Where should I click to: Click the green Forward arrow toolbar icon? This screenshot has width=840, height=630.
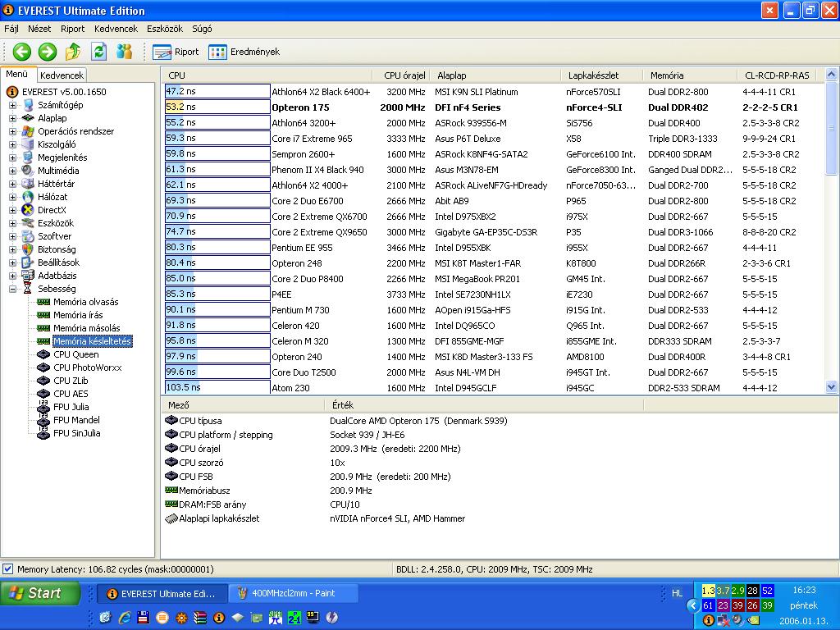click(47, 52)
